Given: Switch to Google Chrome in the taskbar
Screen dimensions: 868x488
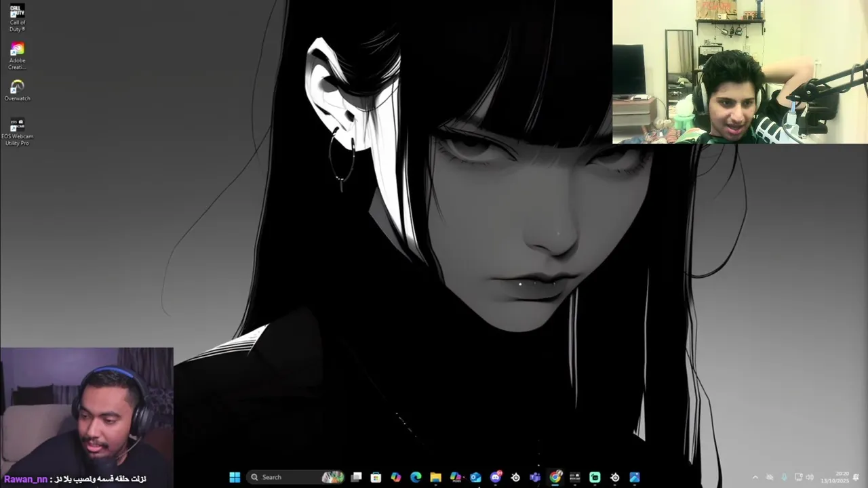Looking at the screenshot, I should (555, 477).
